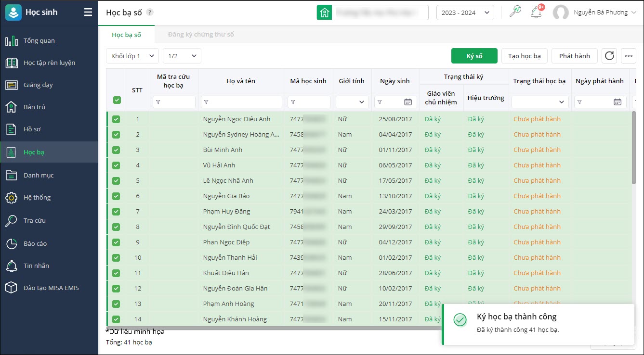Expand the Khối lớp 1 dropdown
Viewport: 644px width, 355px height.
point(132,56)
